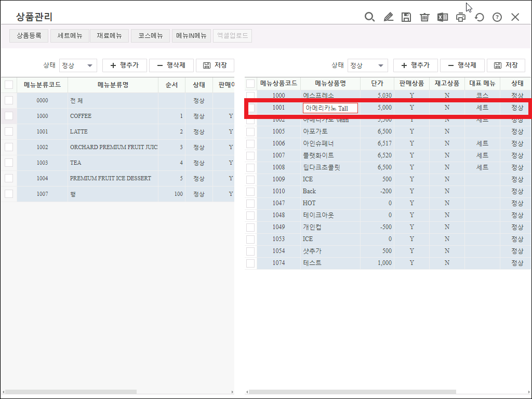Tick the ORCHARD PREMIUM FRUIT row checkbox

point(9,147)
